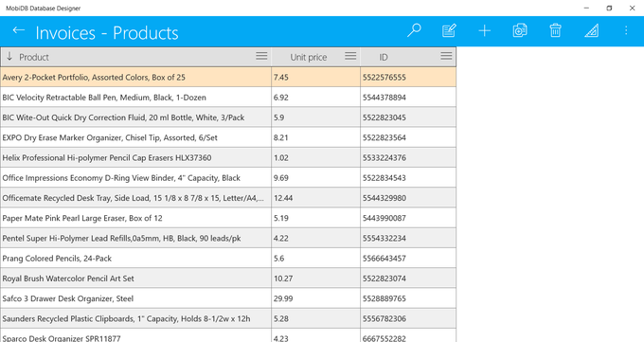Open the design ruler triangle tool
The height and width of the screenshot is (342, 644).
(591, 30)
